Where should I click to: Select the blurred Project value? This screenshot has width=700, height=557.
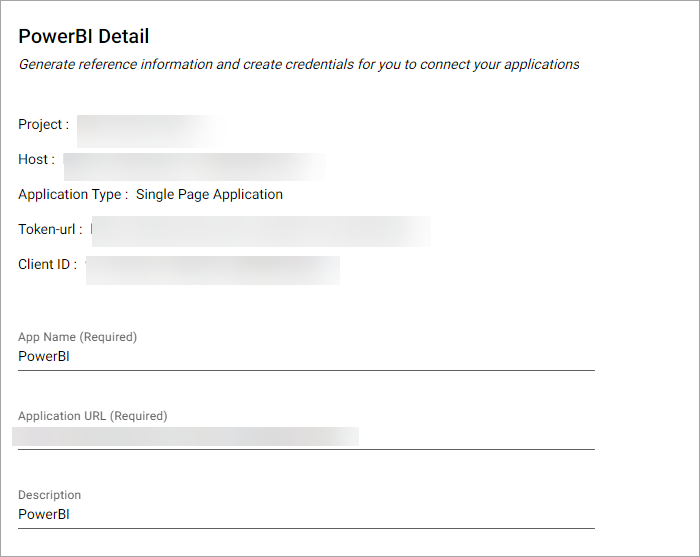[x=150, y=126]
